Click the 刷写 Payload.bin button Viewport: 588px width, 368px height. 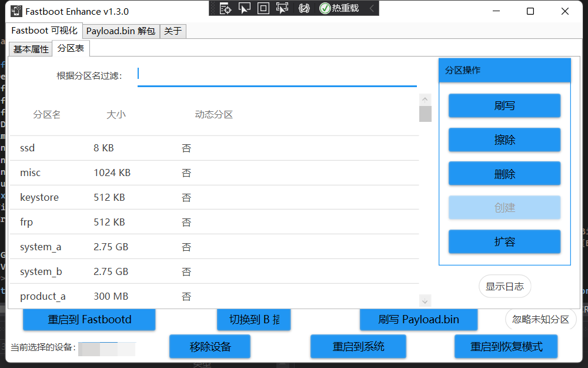[419, 320]
